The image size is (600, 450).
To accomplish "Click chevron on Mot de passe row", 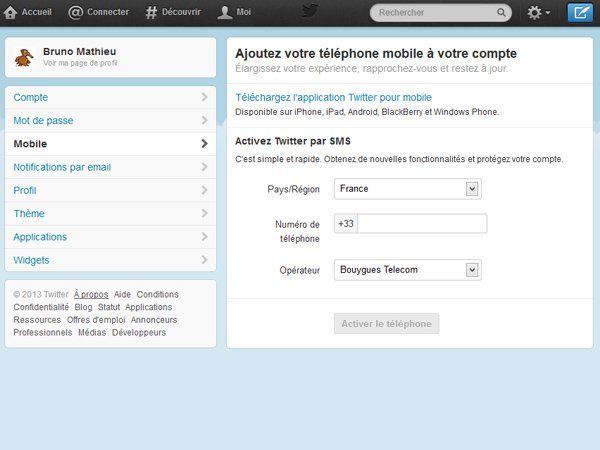I will coord(204,121).
